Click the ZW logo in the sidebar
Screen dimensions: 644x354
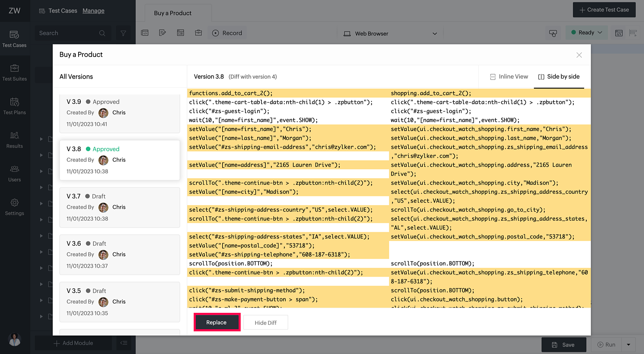[14, 11]
